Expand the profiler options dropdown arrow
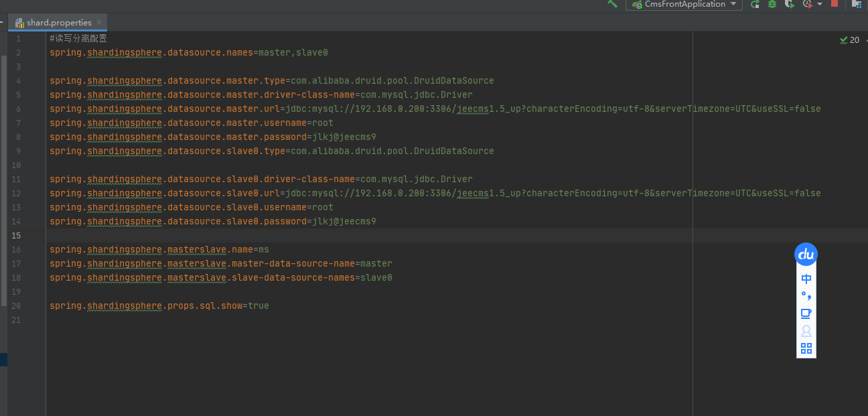 [x=820, y=4]
